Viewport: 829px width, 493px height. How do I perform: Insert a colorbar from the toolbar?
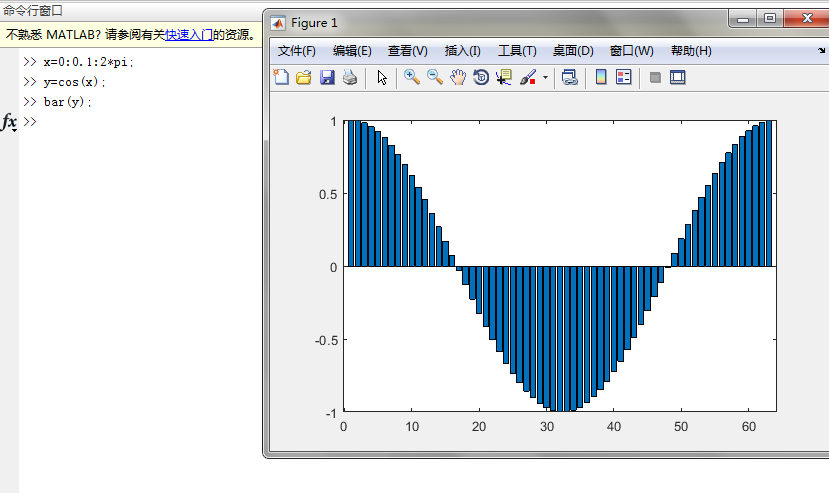(601, 78)
